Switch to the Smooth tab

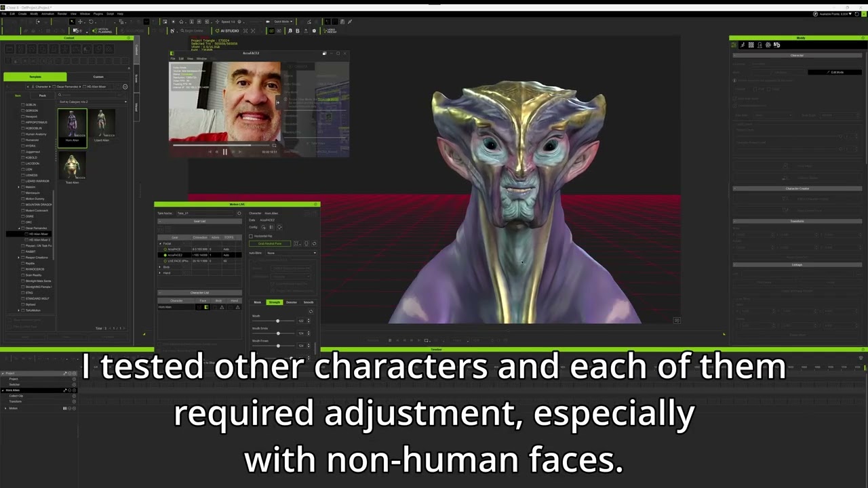[x=309, y=302]
